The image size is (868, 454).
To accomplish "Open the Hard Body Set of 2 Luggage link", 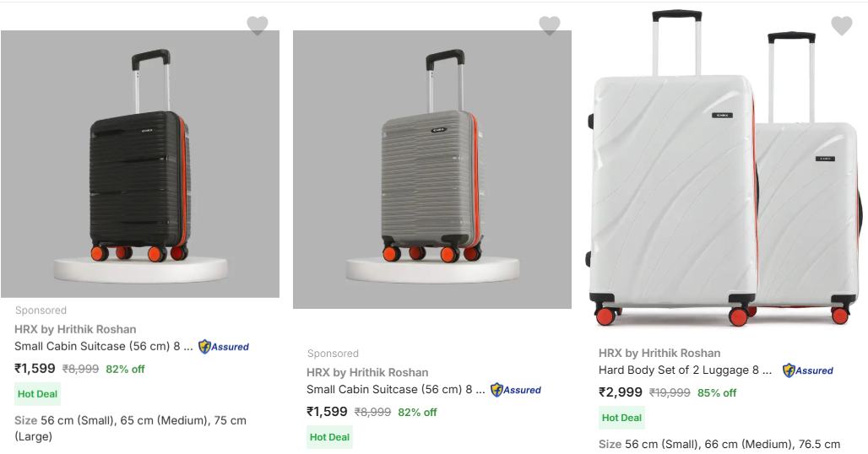I will [x=685, y=370].
